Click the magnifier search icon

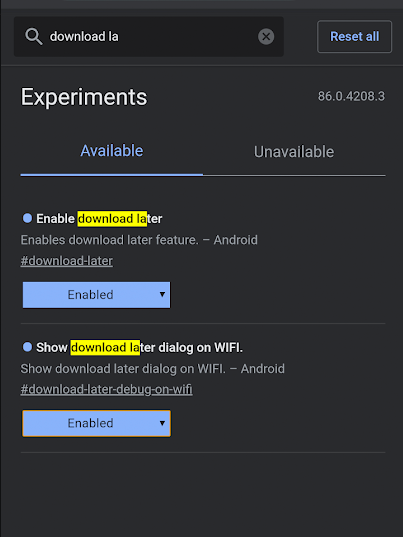click(x=34, y=36)
